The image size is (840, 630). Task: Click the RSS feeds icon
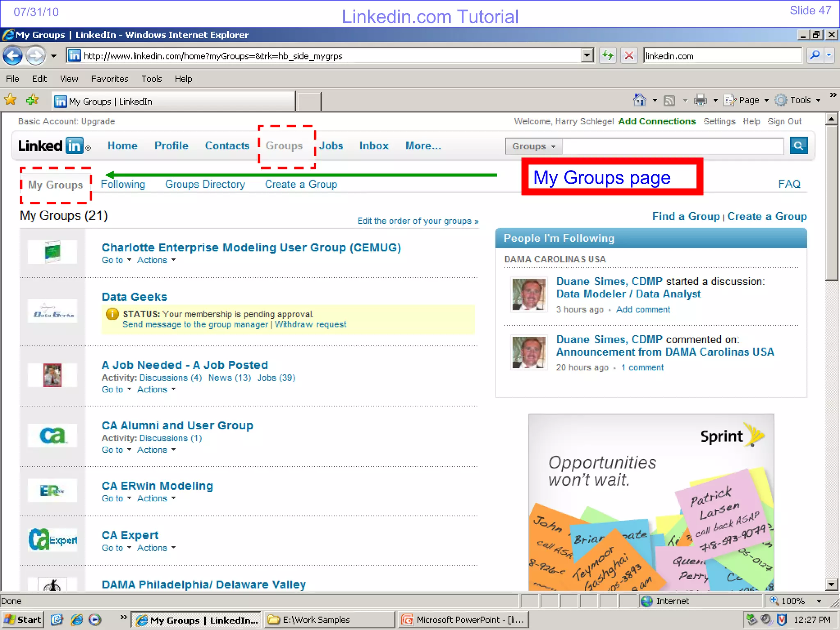(669, 100)
